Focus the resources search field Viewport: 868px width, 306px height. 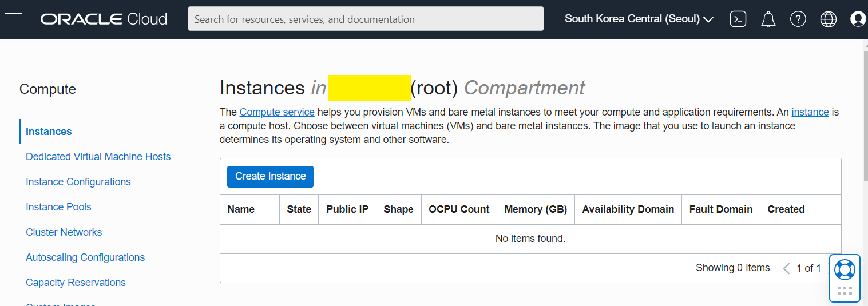point(366,19)
